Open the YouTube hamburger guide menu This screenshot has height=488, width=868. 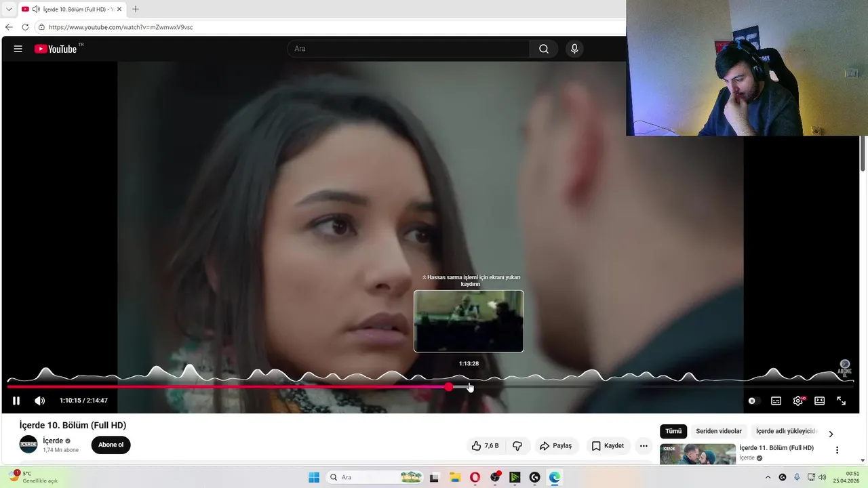[18, 49]
